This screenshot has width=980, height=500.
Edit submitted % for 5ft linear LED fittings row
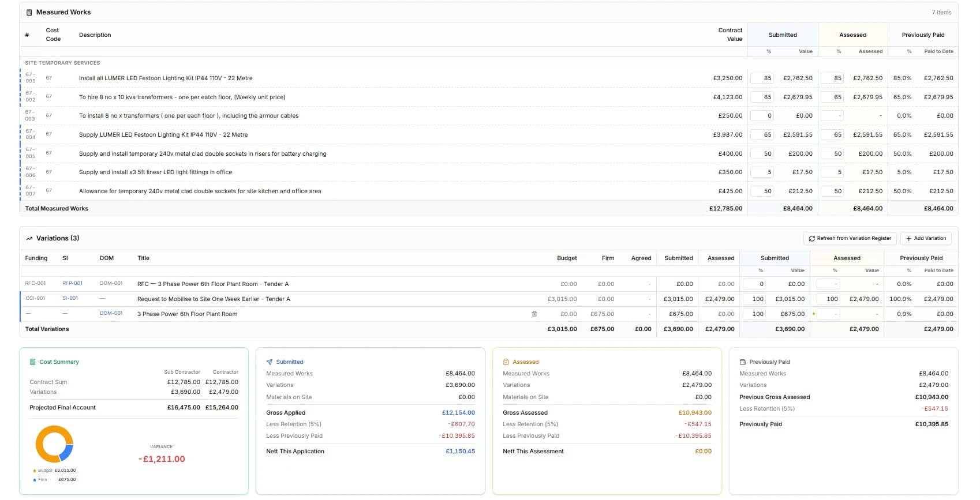point(762,172)
